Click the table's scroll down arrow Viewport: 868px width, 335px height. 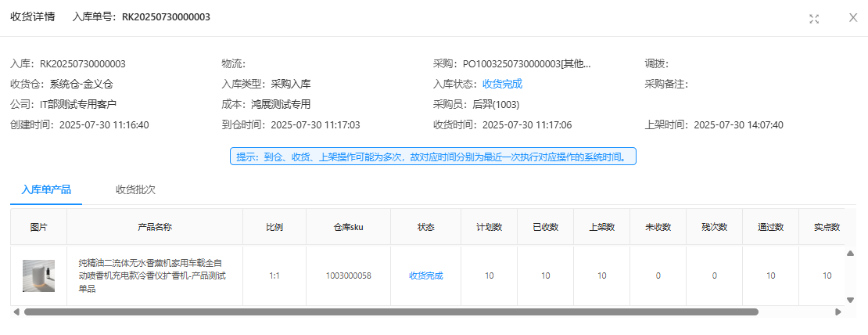pos(851,300)
